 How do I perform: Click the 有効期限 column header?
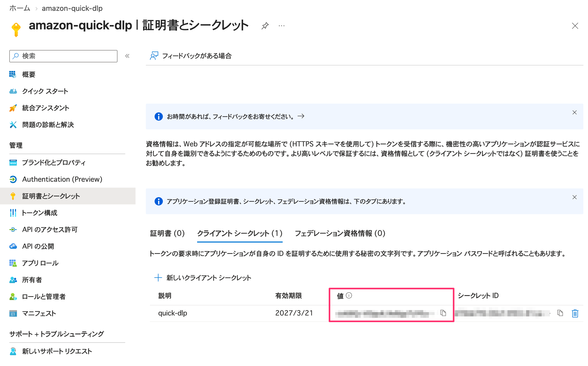point(288,296)
